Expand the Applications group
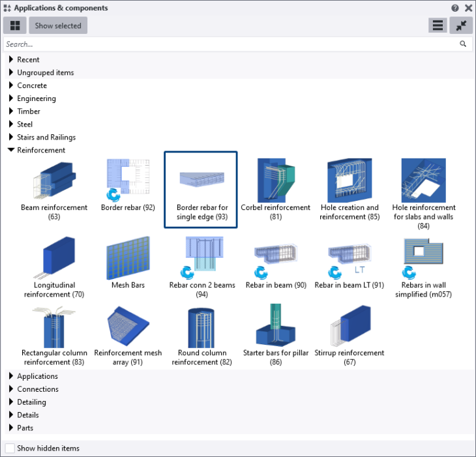This screenshot has width=476, height=457. point(11,376)
